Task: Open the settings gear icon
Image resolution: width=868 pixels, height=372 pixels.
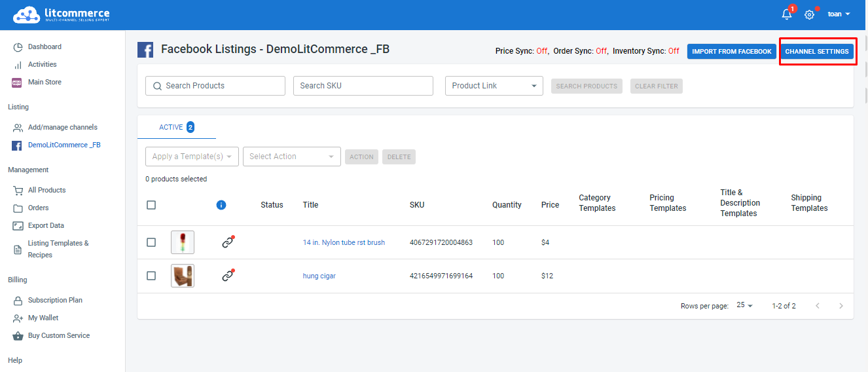Action: [x=810, y=14]
